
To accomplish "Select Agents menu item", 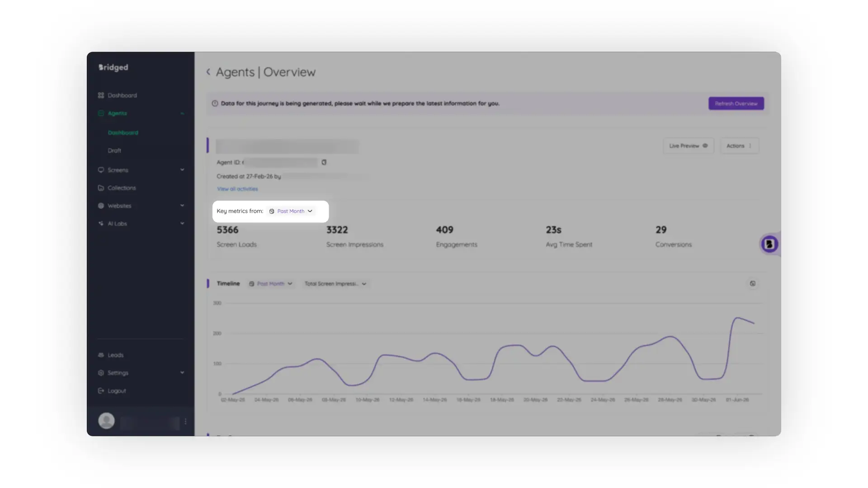I will click(x=117, y=113).
